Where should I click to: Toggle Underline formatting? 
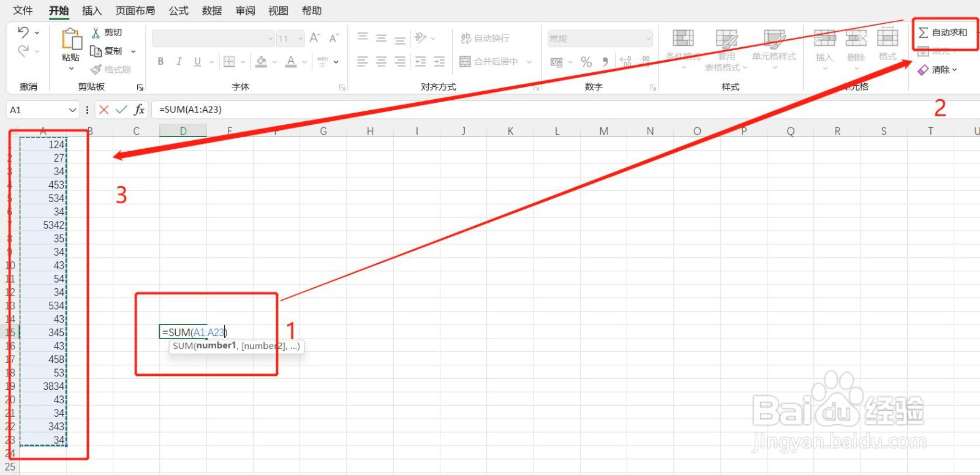click(197, 61)
